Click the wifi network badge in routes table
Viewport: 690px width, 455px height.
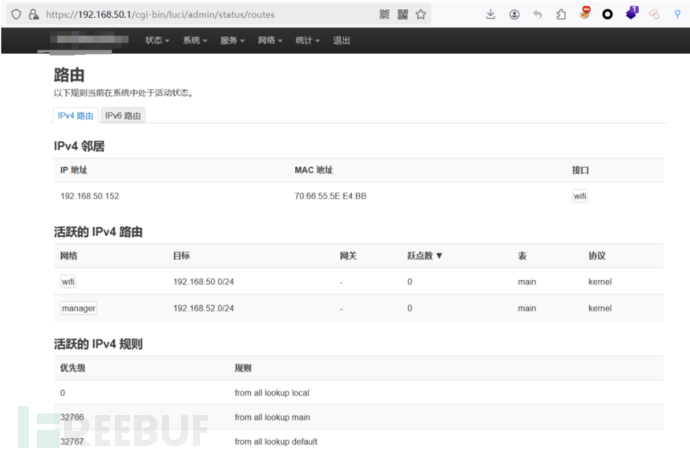(x=68, y=282)
